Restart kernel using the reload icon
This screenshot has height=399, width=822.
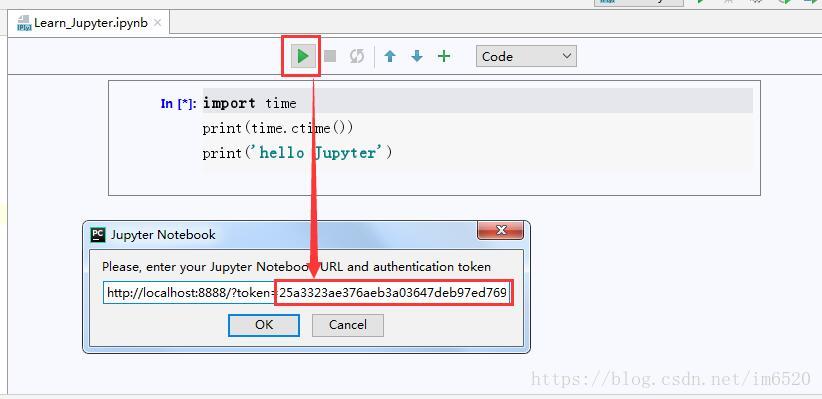tap(357, 56)
